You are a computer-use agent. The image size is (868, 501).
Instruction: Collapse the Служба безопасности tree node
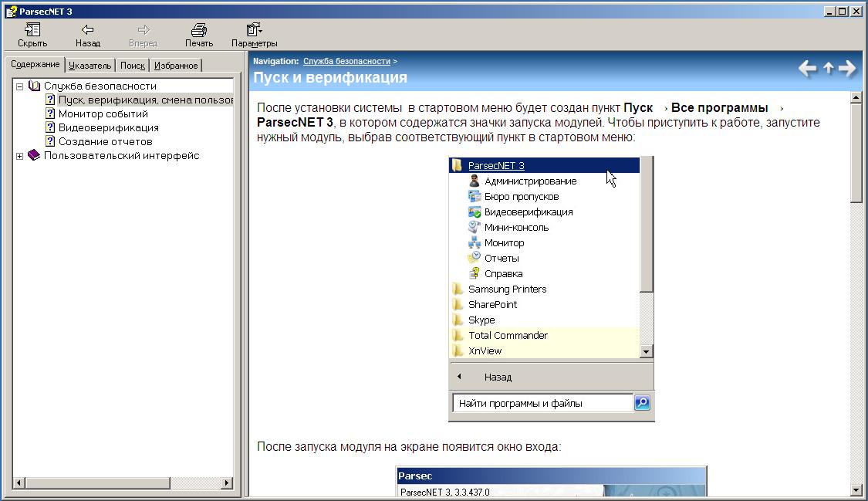(x=19, y=86)
